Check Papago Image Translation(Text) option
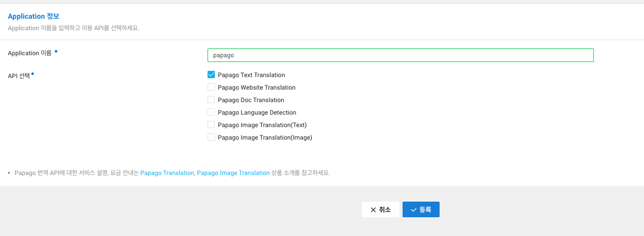Screen dimensions: 644x236 coord(211,125)
